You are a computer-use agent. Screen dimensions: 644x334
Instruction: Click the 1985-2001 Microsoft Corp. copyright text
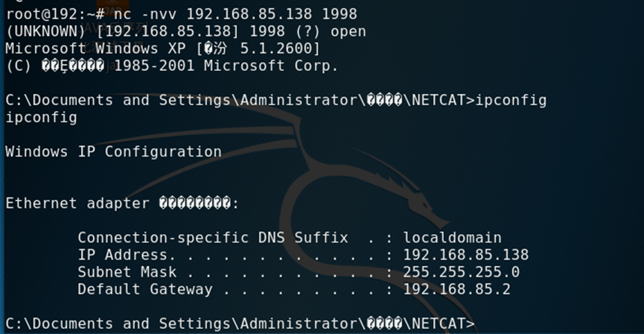pyautogui.click(x=226, y=66)
